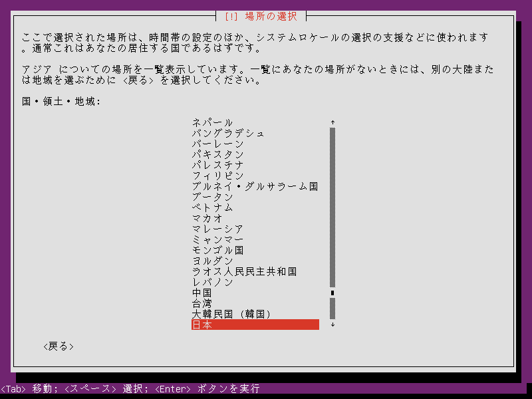Viewport: 532px width, 399px height.
Task: Select ラオス人民民主共和国 entry
Action: (255, 271)
